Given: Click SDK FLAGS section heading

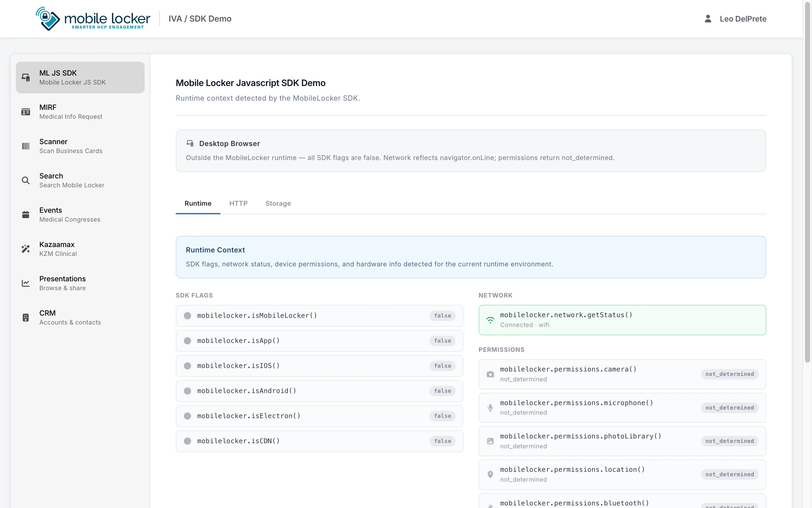Looking at the screenshot, I should pyautogui.click(x=194, y=295).
